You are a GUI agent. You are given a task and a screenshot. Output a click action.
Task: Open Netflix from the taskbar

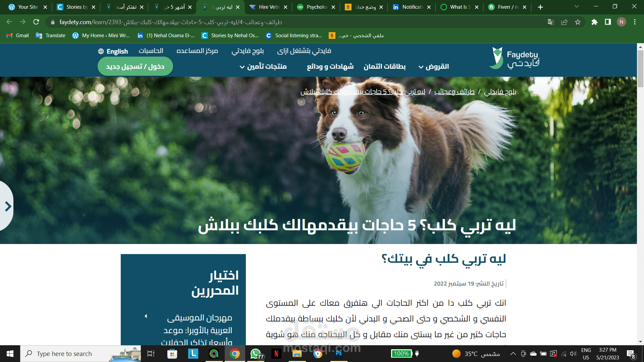(276, 354)
